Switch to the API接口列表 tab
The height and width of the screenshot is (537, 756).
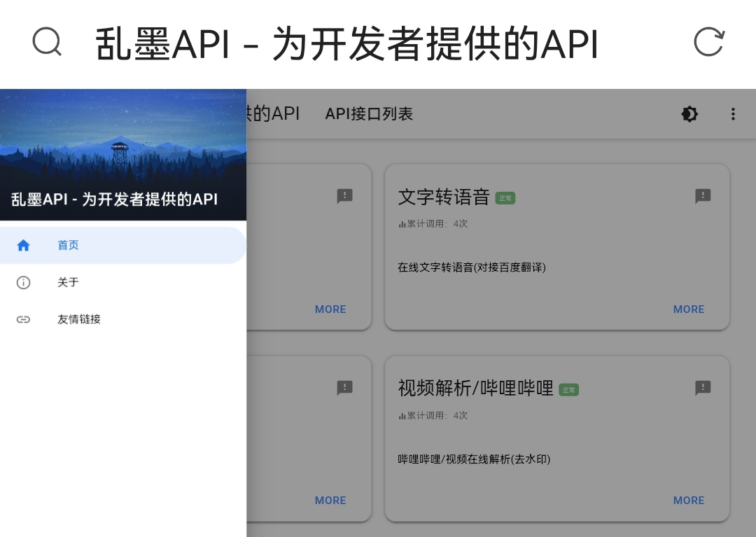(368, 114)
